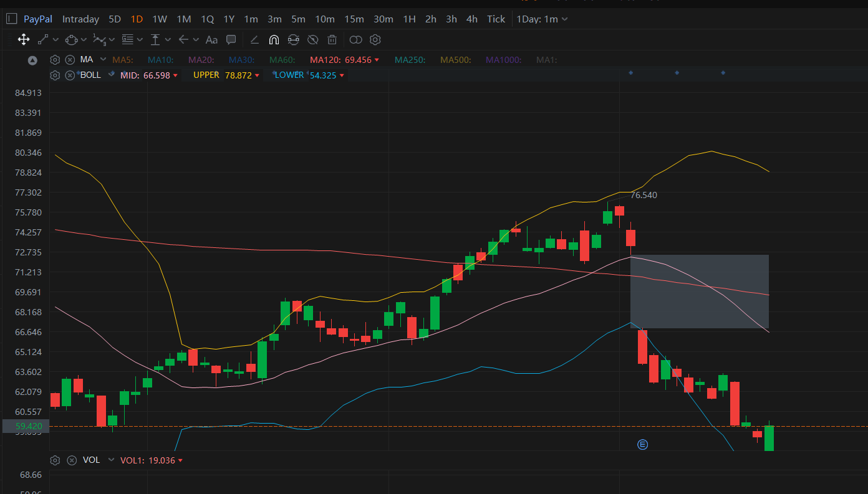868x494 pixels.
Task: Switch to the Intraday tab
Action: tap(80, 19)
